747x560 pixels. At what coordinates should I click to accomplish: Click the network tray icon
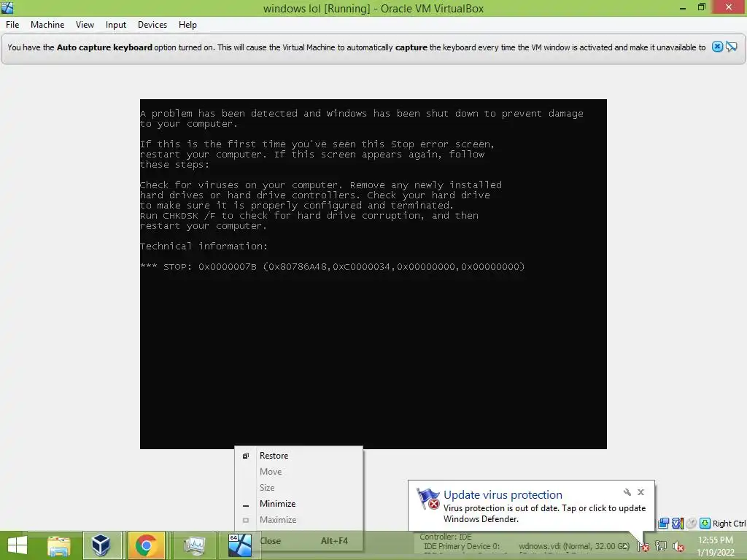661,545
